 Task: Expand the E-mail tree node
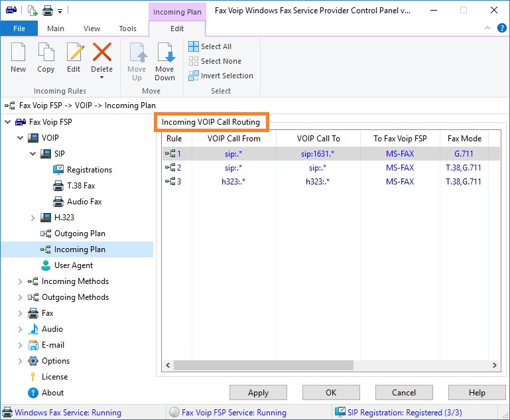[x=20, y=345]
